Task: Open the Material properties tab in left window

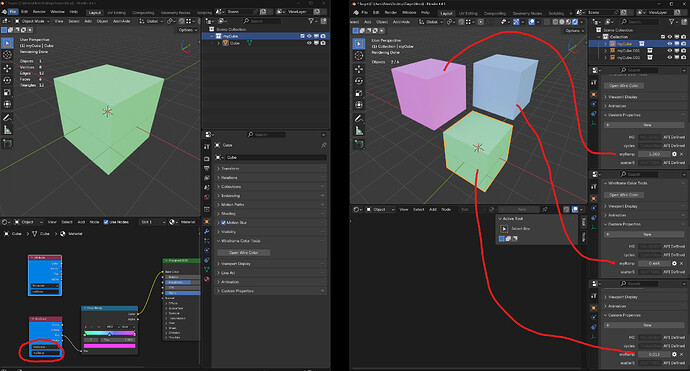Action: pos(207,279)
